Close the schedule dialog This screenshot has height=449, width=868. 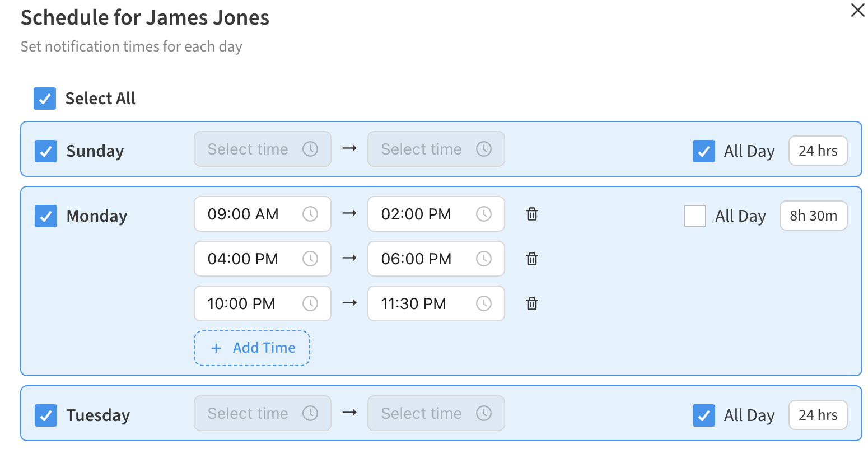click(x=857, y=10)
